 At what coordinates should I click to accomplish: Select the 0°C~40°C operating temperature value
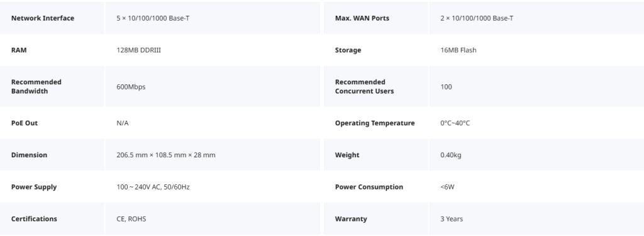click(455, 123)
